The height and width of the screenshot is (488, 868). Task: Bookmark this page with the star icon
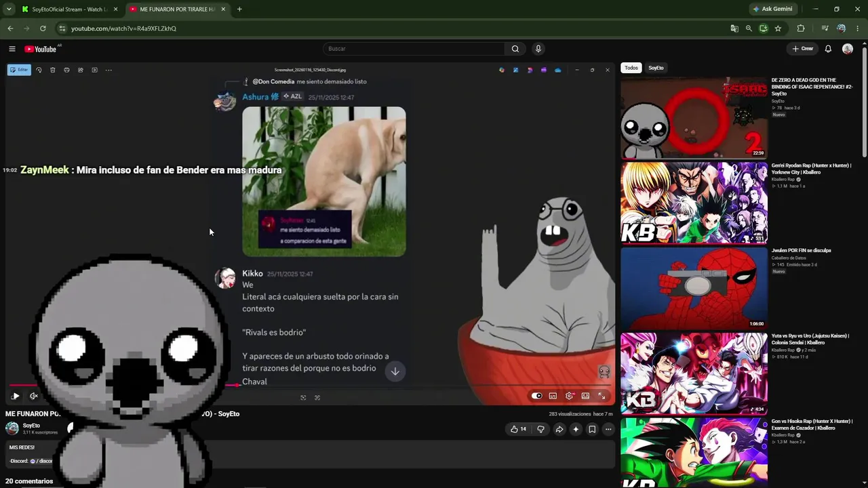tap(778, 28)
